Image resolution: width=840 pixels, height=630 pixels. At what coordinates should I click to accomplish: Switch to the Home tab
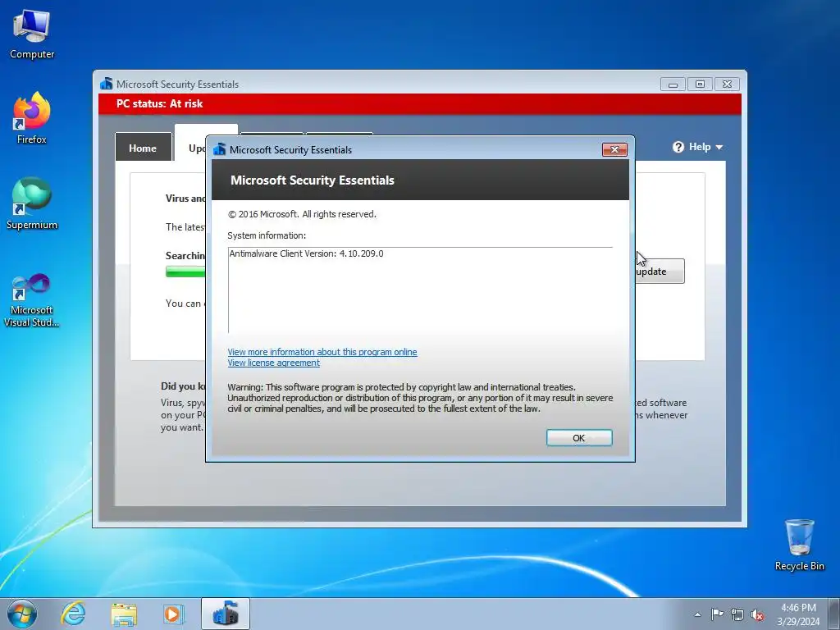click(x=143, y=148)
